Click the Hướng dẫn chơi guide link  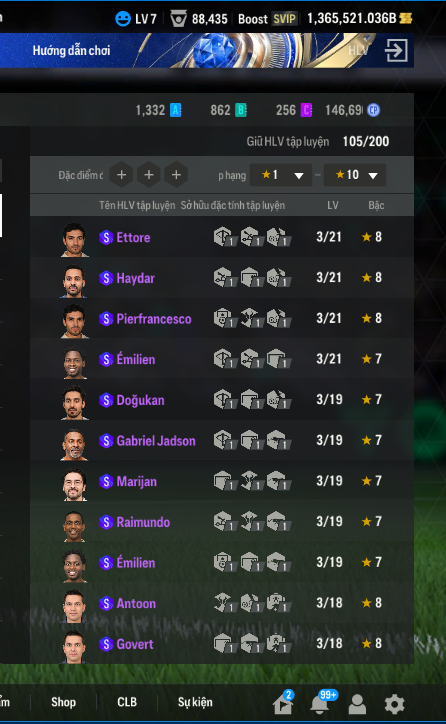[71, 50]
